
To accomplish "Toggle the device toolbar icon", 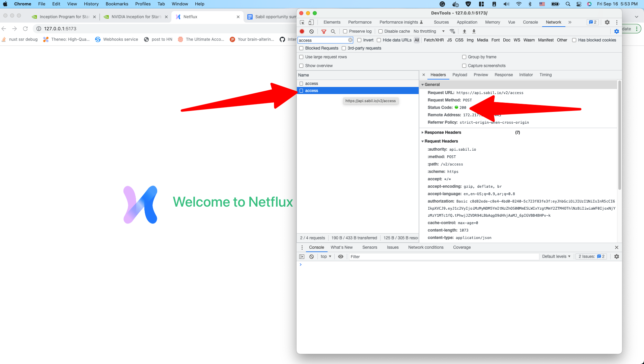I will [x=311, y=22].
